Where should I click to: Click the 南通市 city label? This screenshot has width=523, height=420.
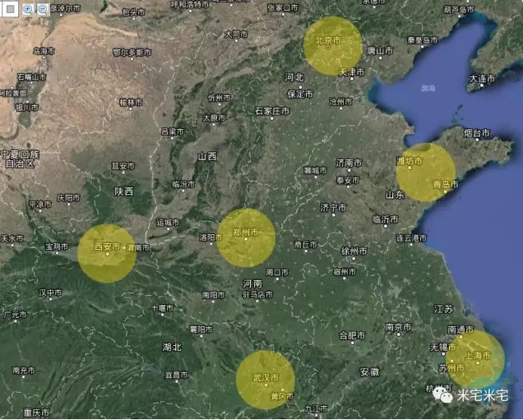click(x=461, y=330)
